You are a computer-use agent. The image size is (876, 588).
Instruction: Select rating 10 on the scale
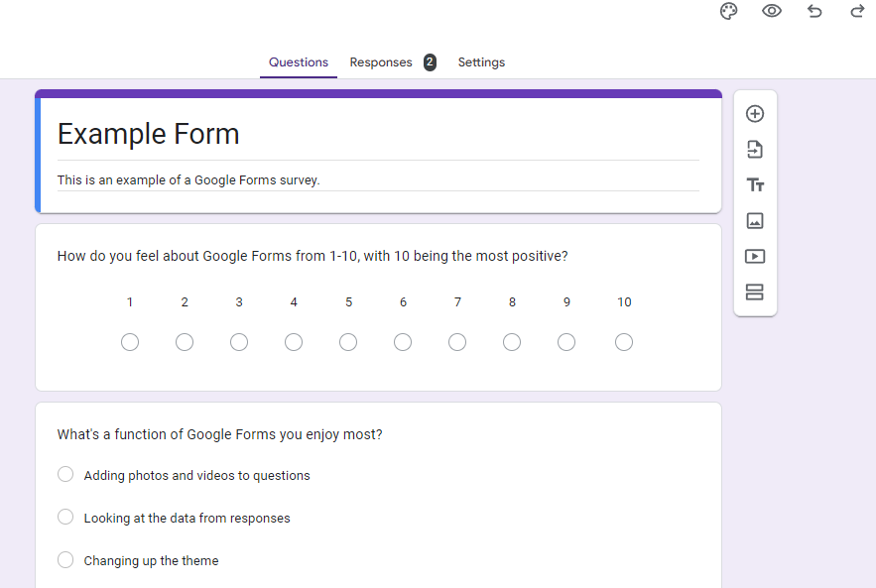pos(624,342)
